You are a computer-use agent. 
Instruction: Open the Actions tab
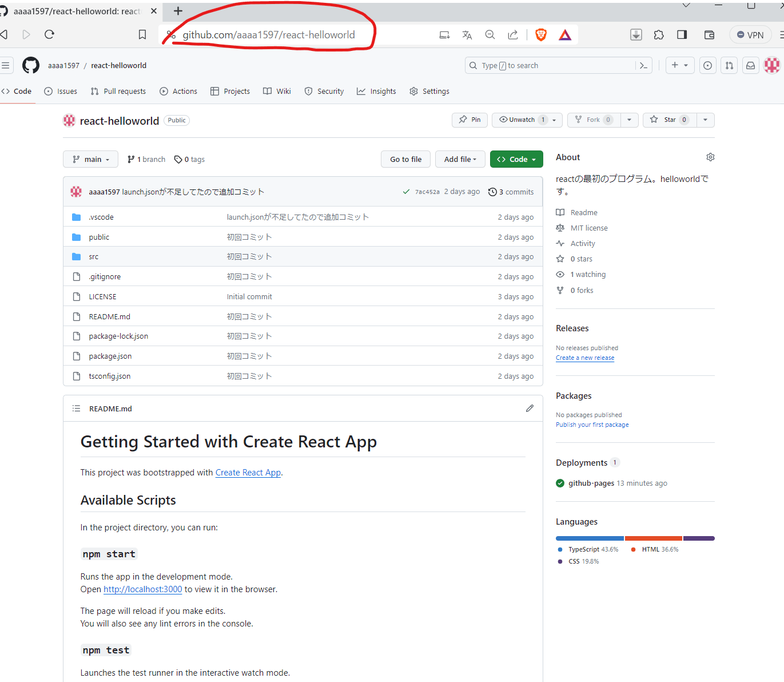point(178,91)
